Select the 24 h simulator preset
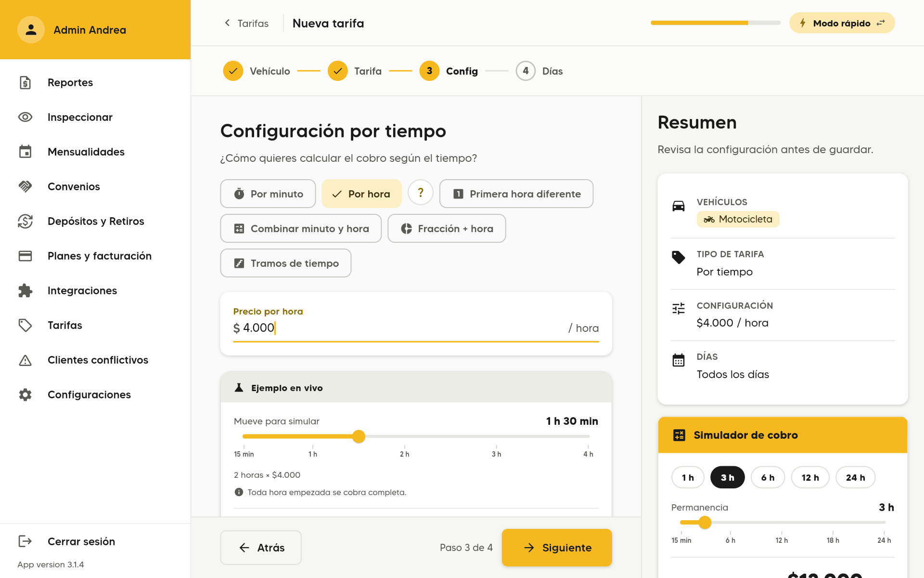This screenshot has height=578, width=924. [856, 477]
